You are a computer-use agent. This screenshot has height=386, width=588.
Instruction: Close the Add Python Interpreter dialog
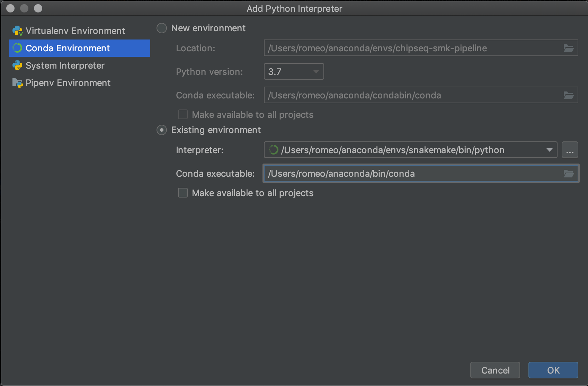[x=10, y=8]
